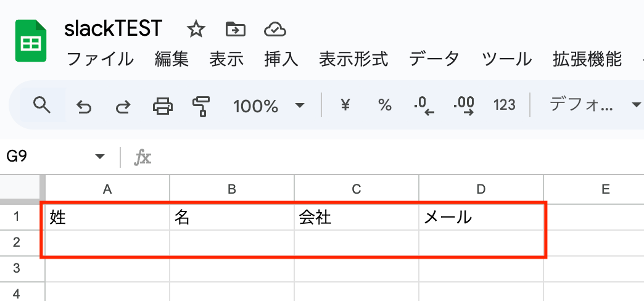Print the spreadsheet
Viewport: 644px width, 301px height.
tap(162, 106)
